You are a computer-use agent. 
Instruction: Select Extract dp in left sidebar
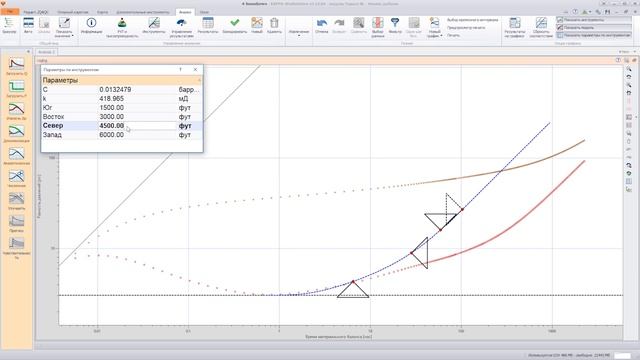(x=16, y=111)
